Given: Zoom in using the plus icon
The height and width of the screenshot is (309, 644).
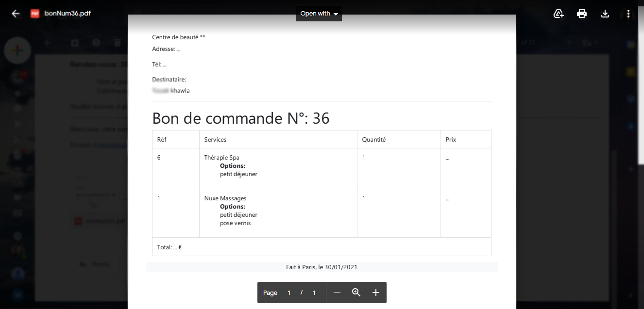Looking at the screenshot, I should click(375, 293).
